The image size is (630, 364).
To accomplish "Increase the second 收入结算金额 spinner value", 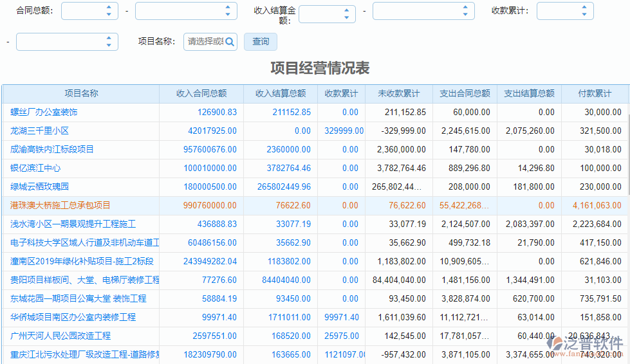I will point(465,8).
